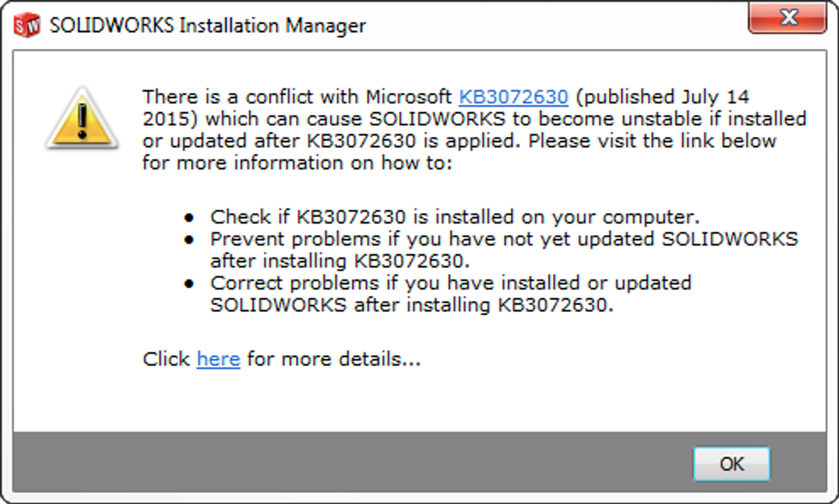Click 'for more information on how to:' text
Image resolution: width=839 pixels, height=504 pixels.
[x=297, y=163]
